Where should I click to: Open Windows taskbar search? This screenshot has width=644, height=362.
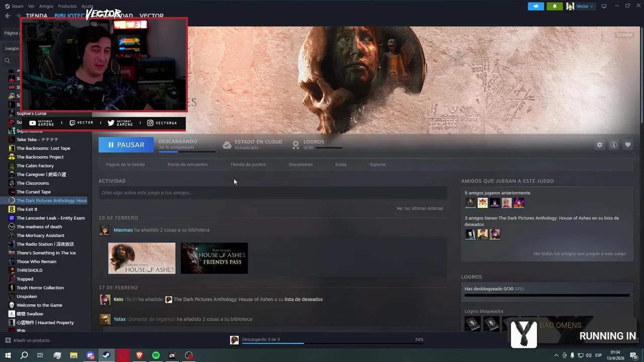point(24,355)
